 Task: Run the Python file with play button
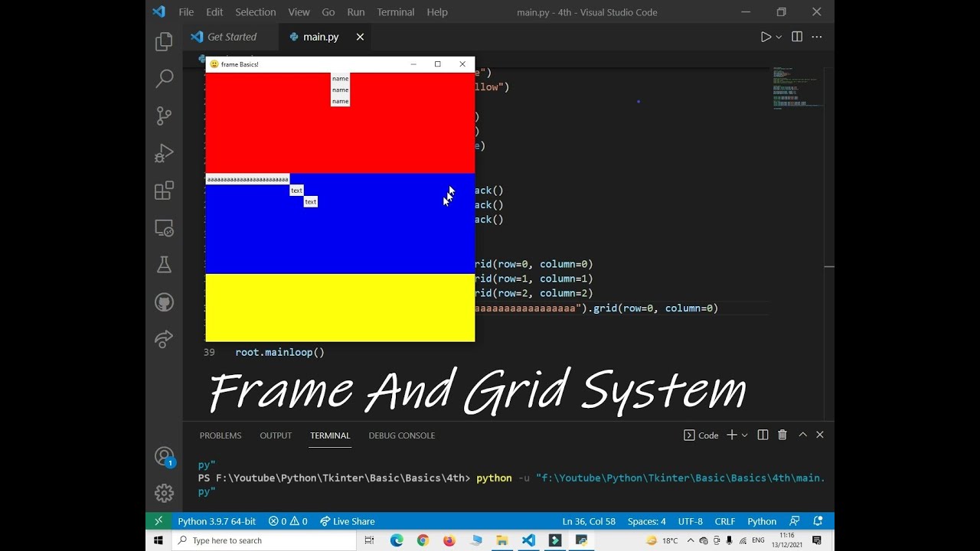point(766,37)
